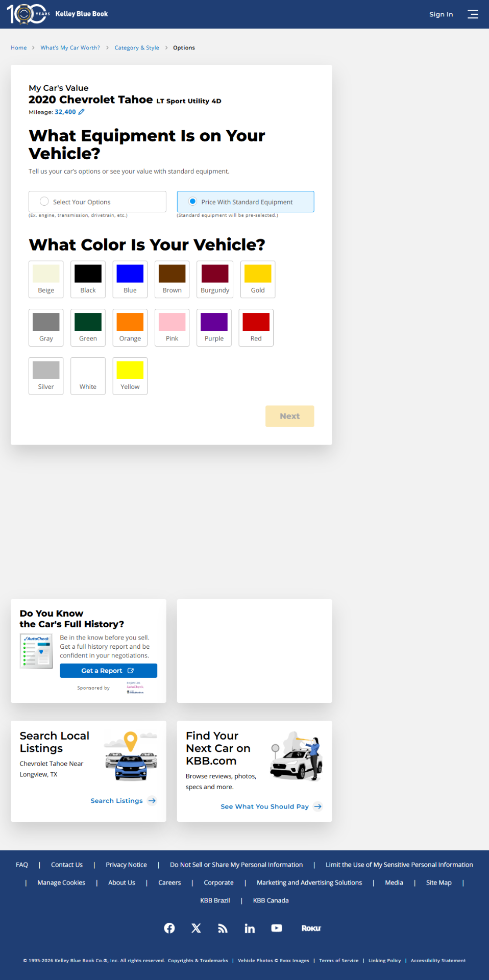Open RSS feed icon in footer
This screenshot has height=980, width=489.
(x=223, y=928)
